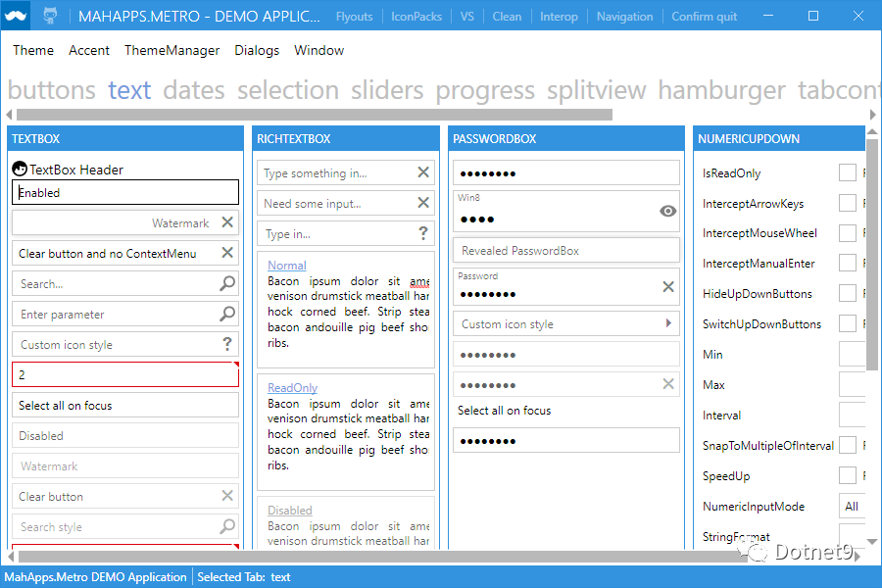Screen dimensions: 882x588
Task: Clear the Password-labeled password box
Action: (x=668, y=287)
